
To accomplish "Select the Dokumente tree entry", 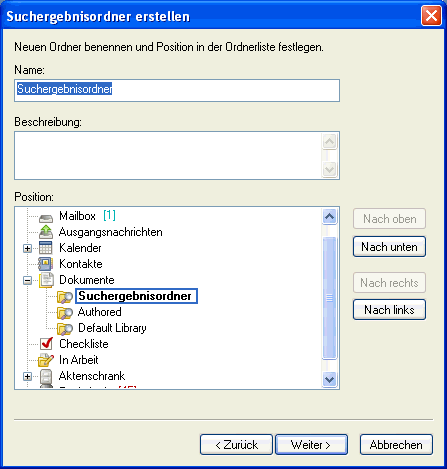I will (x=87, y=280).
